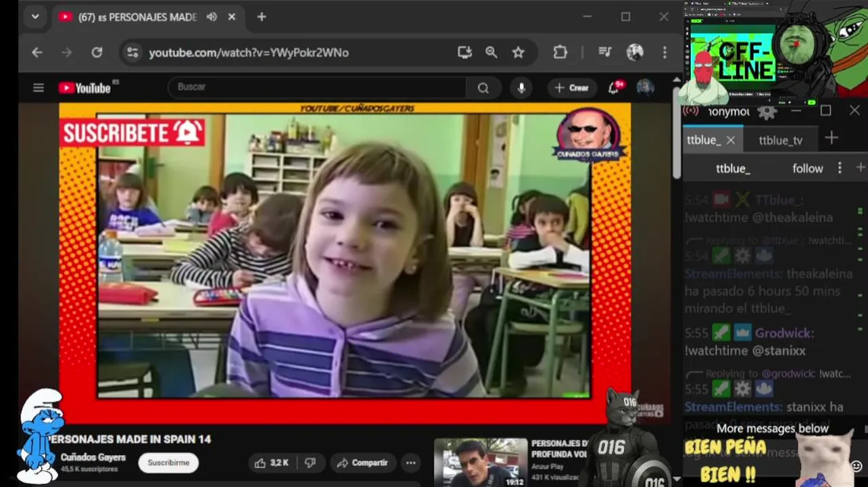Click the youtube.com URL address bar
868x487 pixels.
pyautogui.click(x=249, y=52)
